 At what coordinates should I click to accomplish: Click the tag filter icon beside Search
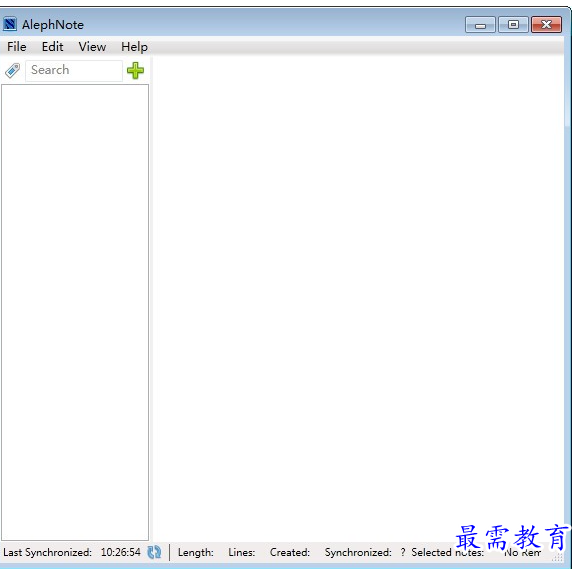[x=13, y=70]
